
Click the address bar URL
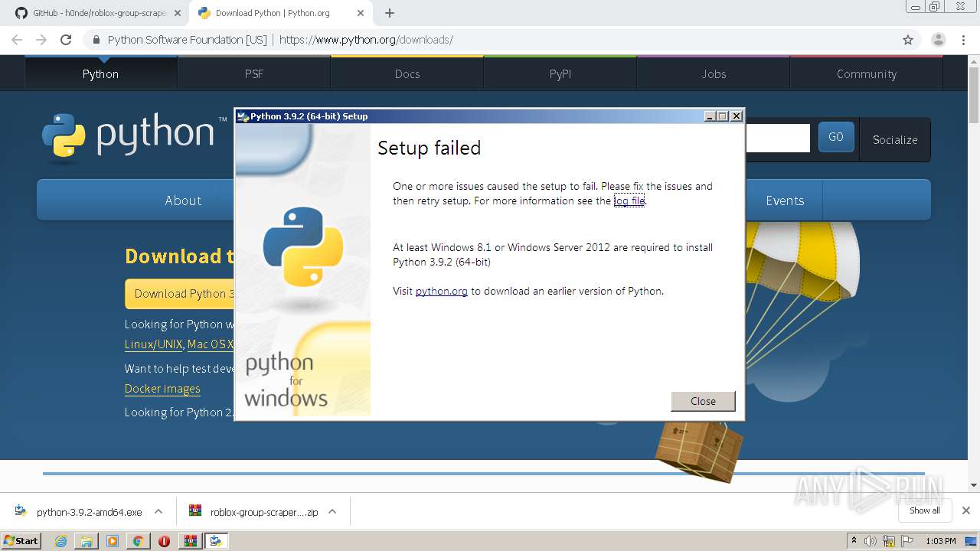[x=366, y=40]
